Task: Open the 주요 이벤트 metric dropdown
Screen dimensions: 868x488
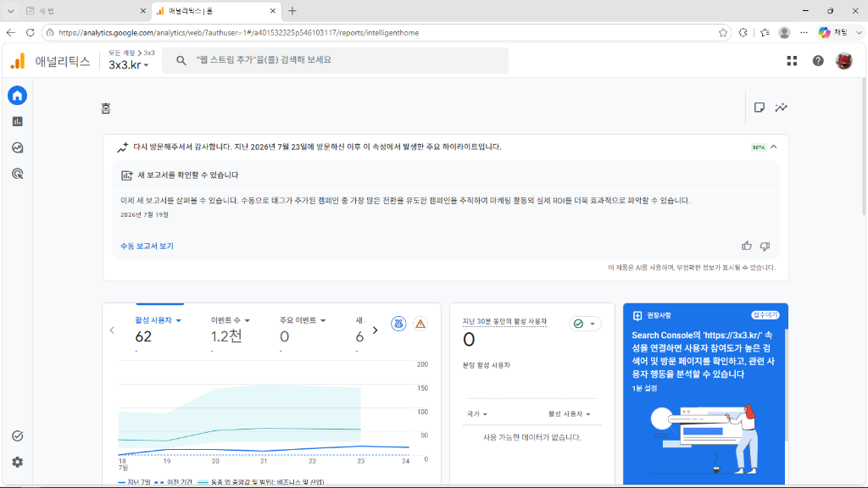Action: coord(303,320)
